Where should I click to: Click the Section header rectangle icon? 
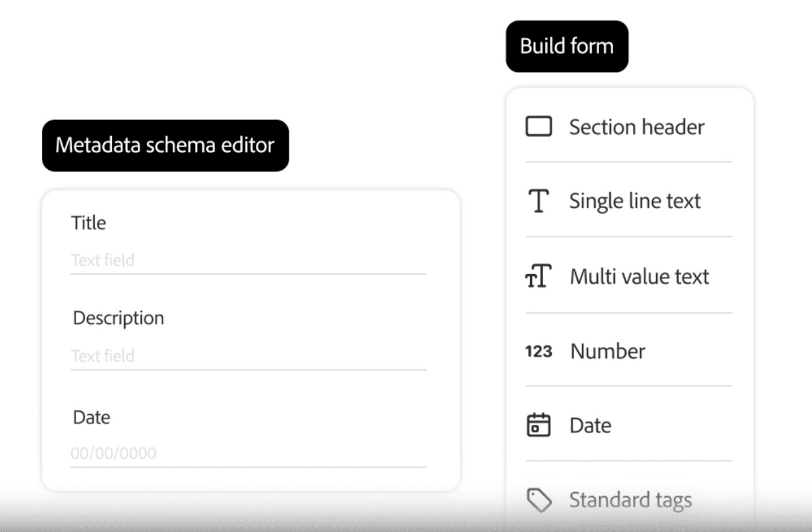(x=539, y=126)
